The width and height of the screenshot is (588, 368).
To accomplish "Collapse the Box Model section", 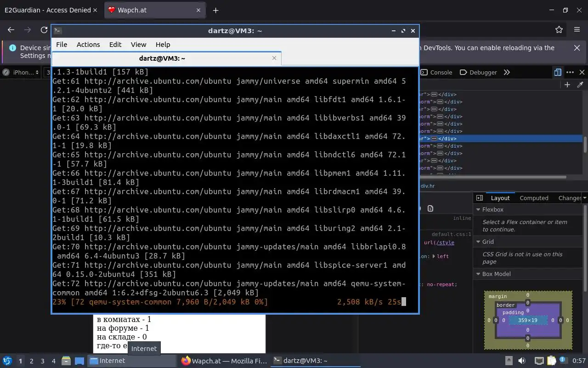I will [x=478, y=274].
